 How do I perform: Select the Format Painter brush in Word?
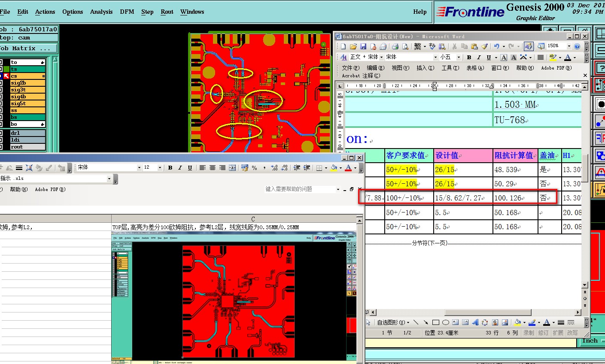484,46
